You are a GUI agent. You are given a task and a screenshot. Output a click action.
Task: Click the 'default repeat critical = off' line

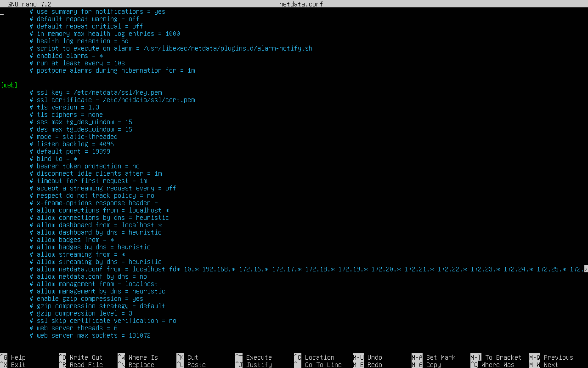[x=86, y=26]
